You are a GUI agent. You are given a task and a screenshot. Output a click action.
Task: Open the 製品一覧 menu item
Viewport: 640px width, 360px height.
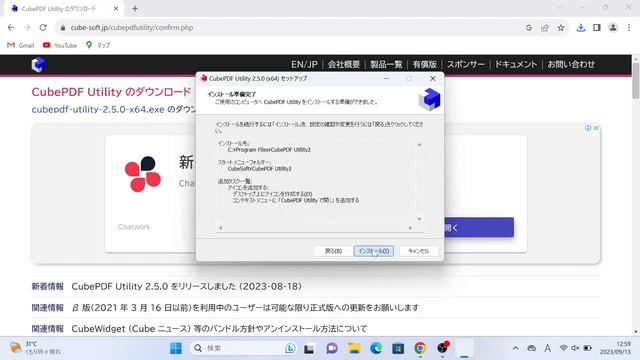386,64
